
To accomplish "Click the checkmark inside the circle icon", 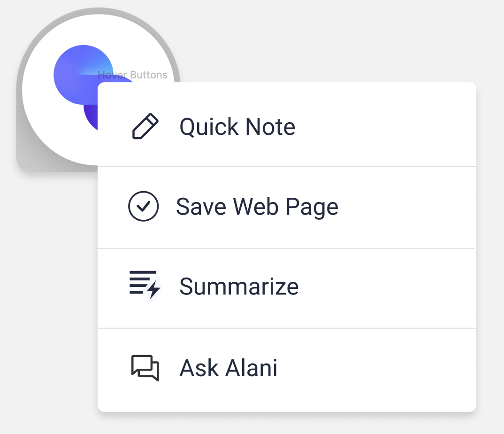I will tap(143, 206).
